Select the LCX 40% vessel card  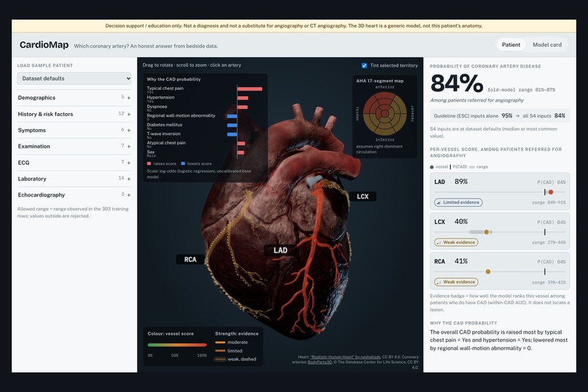(500, 231)
